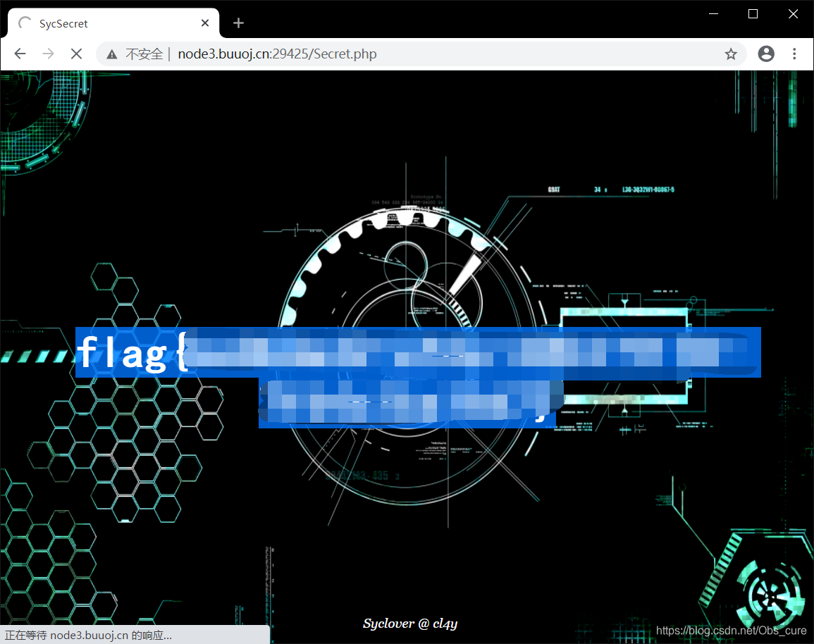Open the Chrome profile avatar

click(766, 54)
